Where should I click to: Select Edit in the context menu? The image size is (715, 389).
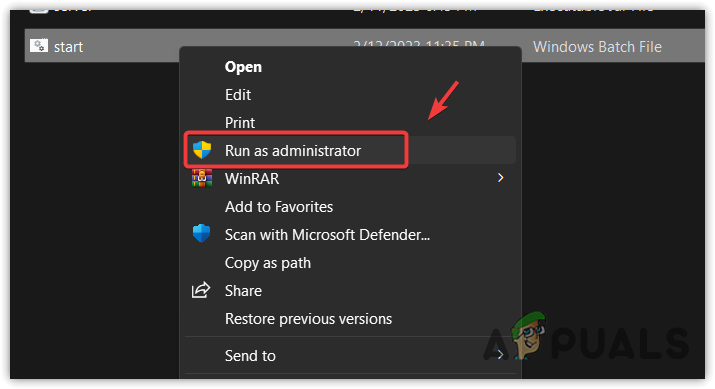pyautogui.click(x=350, y=94)
